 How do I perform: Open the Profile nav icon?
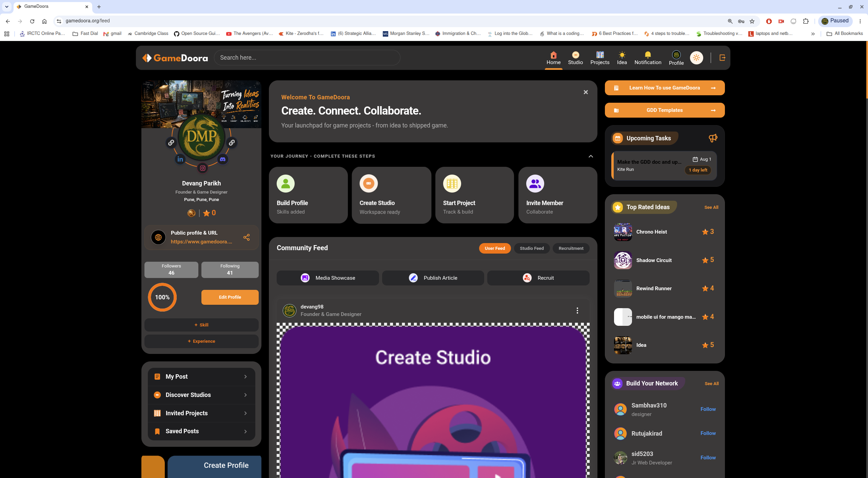(676, 58)
